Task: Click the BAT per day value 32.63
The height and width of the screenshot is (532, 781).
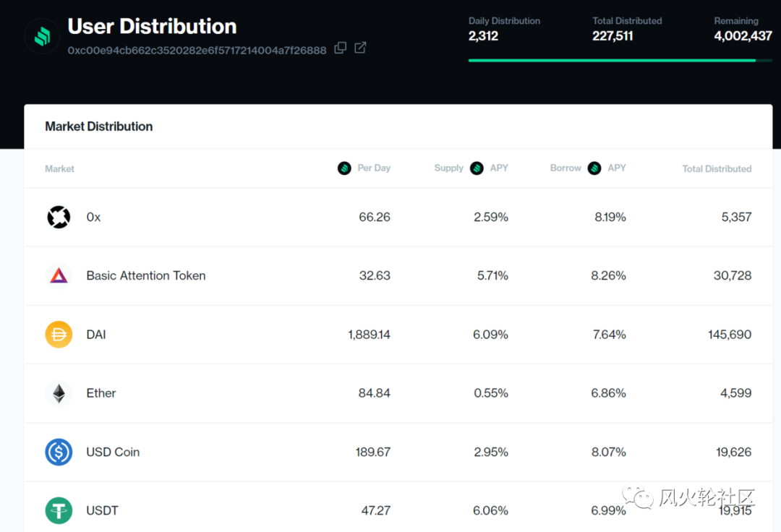Action: point(375,275)
